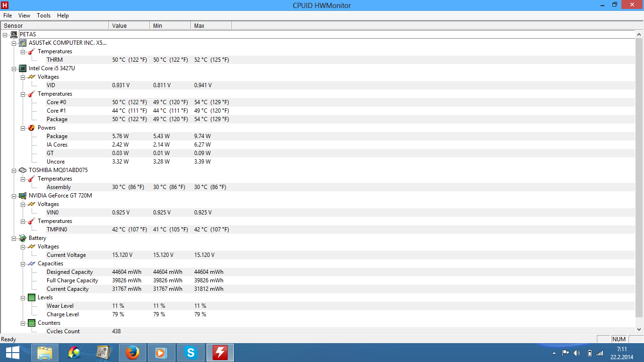
Task: Open the View menu
Action: (x=25, y=16)
